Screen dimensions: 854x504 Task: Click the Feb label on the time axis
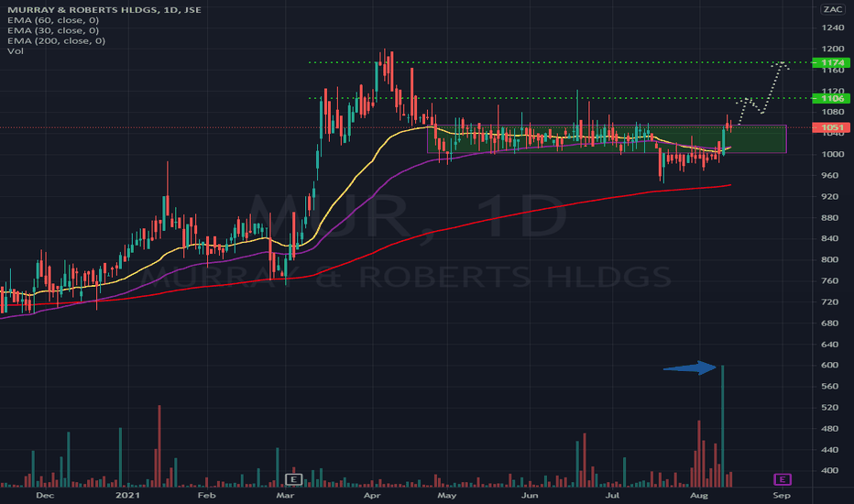coord(206,495)
